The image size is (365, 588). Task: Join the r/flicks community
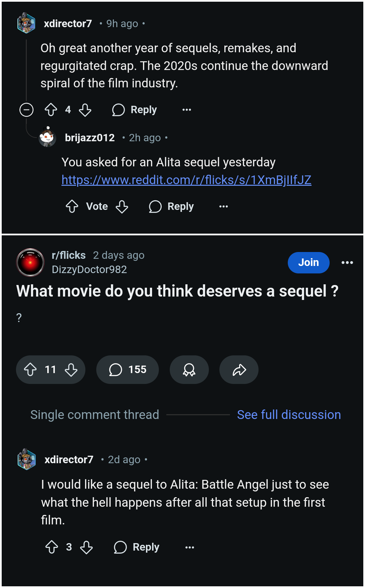[308, 263]
